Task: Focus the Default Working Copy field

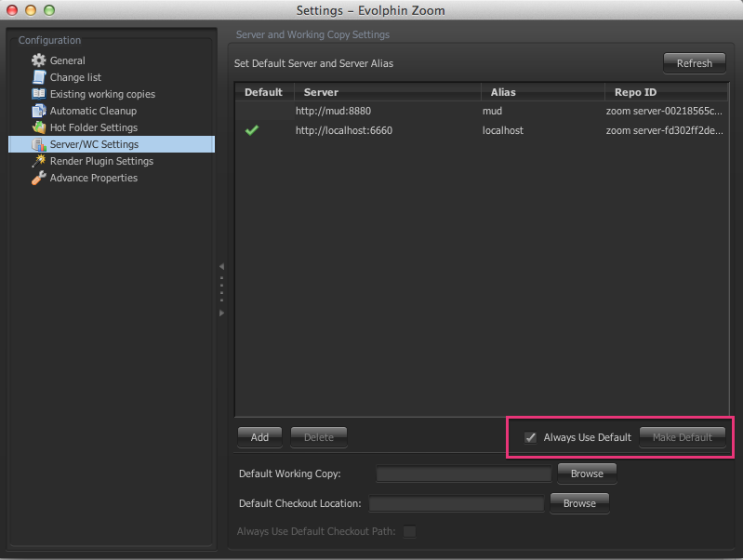Action: [464, 473]
